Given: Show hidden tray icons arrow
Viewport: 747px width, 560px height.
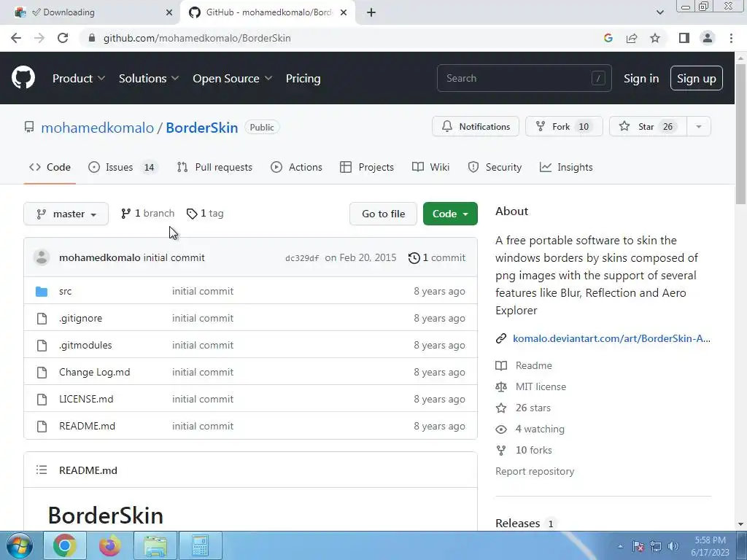Looking at the screenshot, I should pyautogui.click(x=620, y=547).
